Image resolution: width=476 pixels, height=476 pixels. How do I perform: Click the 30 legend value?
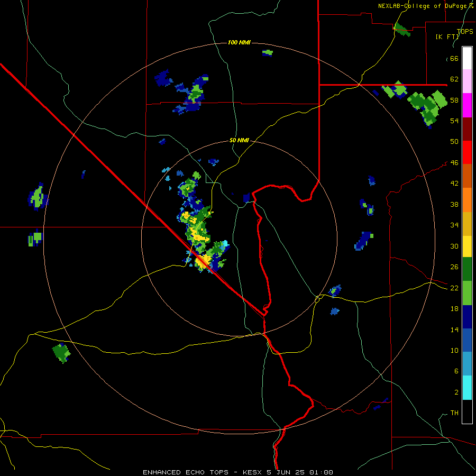point(454,246)
